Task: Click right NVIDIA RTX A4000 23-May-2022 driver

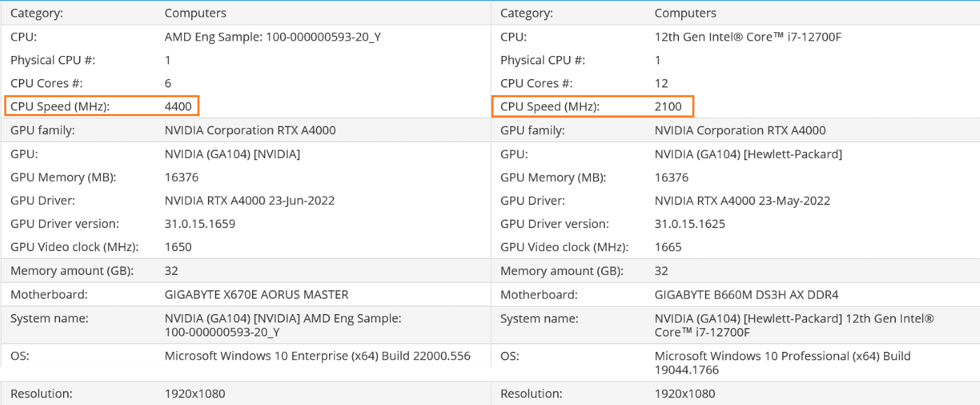Action: point(742,201)
